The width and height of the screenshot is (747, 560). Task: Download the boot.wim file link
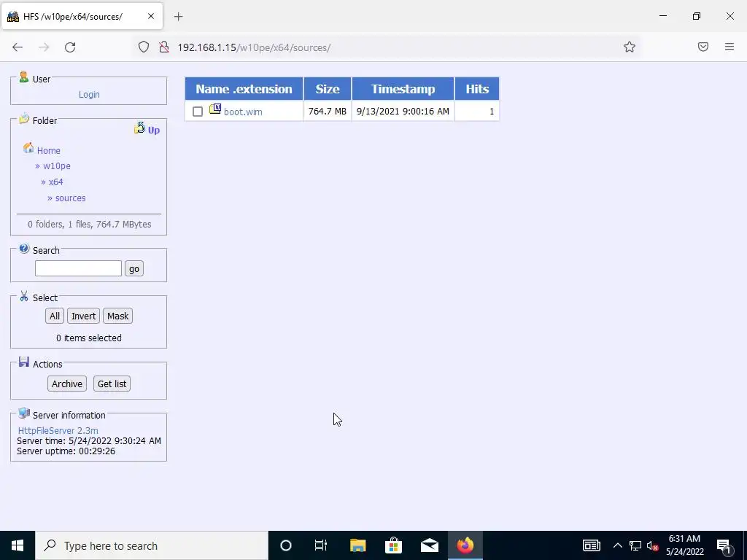click(243, 112)
